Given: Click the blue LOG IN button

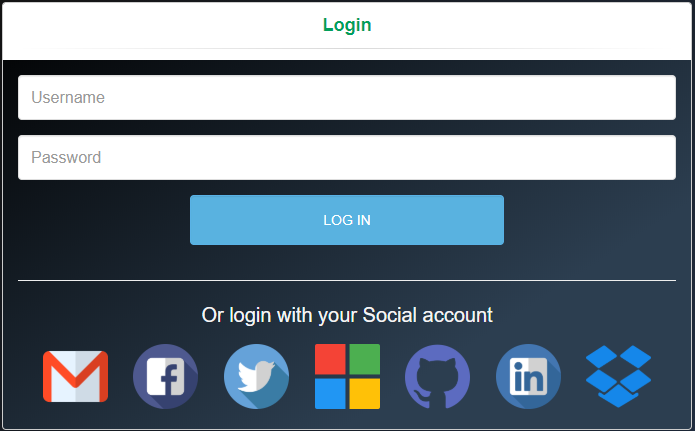Looking at the screenshot, I should 347,220.
